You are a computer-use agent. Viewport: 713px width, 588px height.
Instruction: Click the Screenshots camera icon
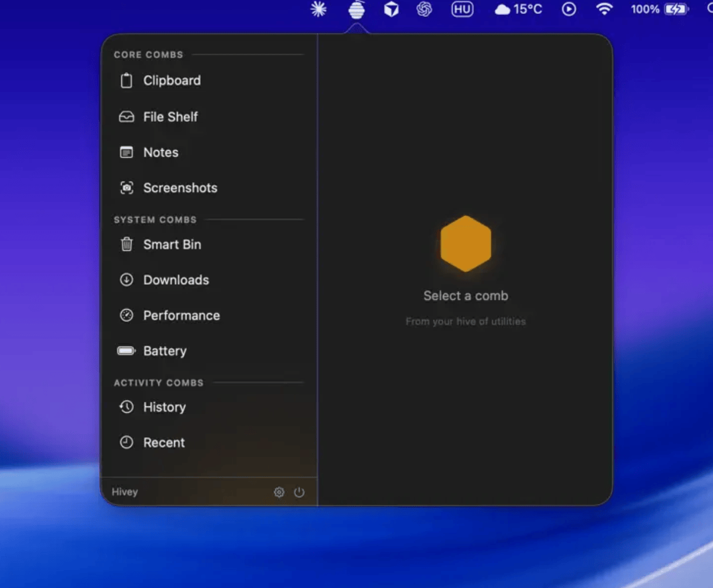pos(126,187)
